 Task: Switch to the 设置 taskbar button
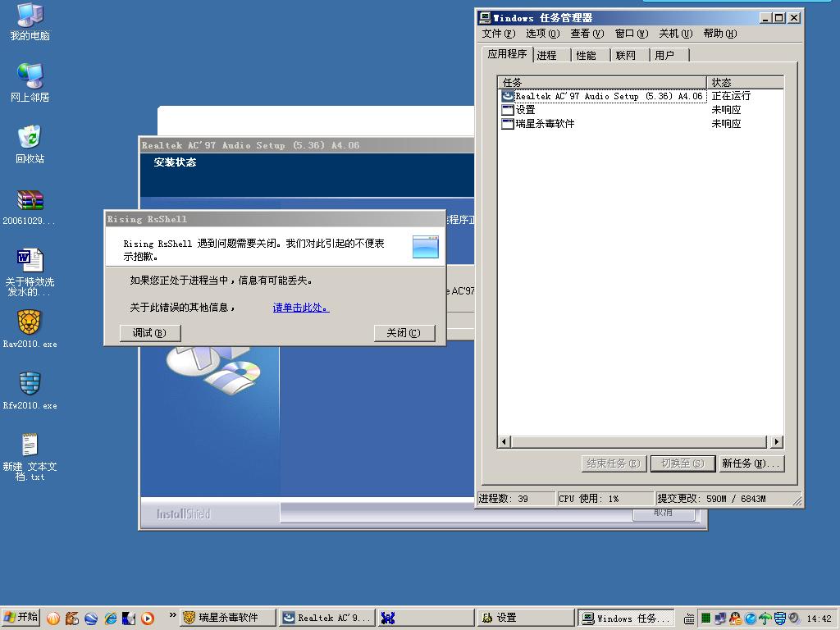525,618
